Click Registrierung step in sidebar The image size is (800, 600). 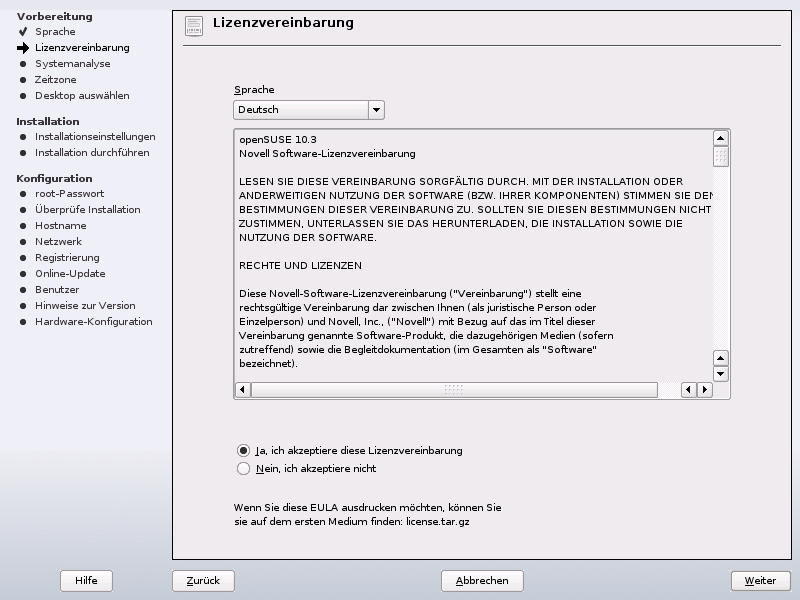pos(67,258)
